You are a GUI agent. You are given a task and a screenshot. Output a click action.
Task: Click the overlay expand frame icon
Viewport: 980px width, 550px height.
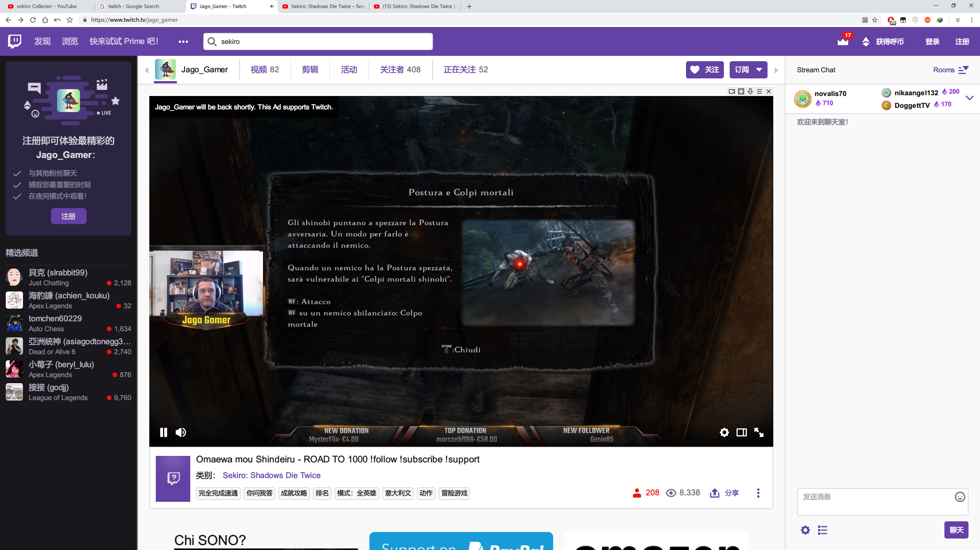741,91
